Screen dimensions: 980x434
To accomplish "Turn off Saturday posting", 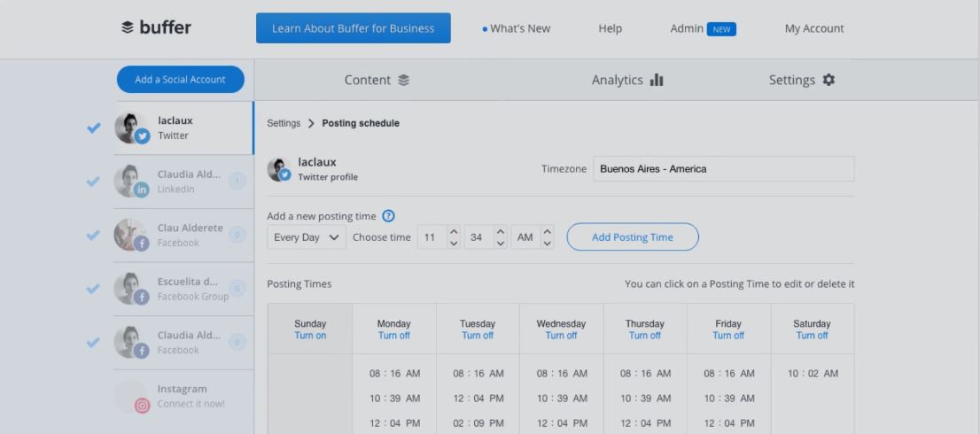I will click(x=812, y=336).
